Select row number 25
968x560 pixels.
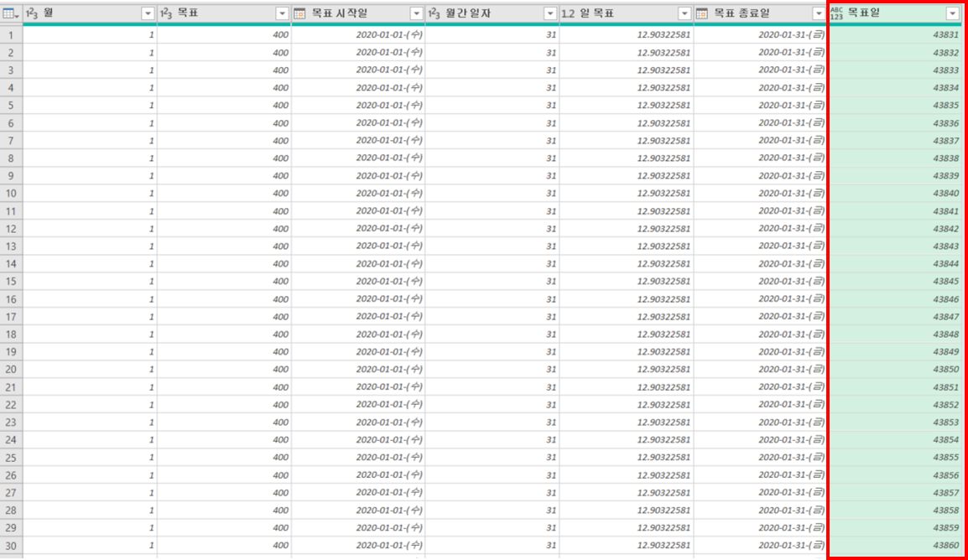pyautogui.click(x=11, y=458)
